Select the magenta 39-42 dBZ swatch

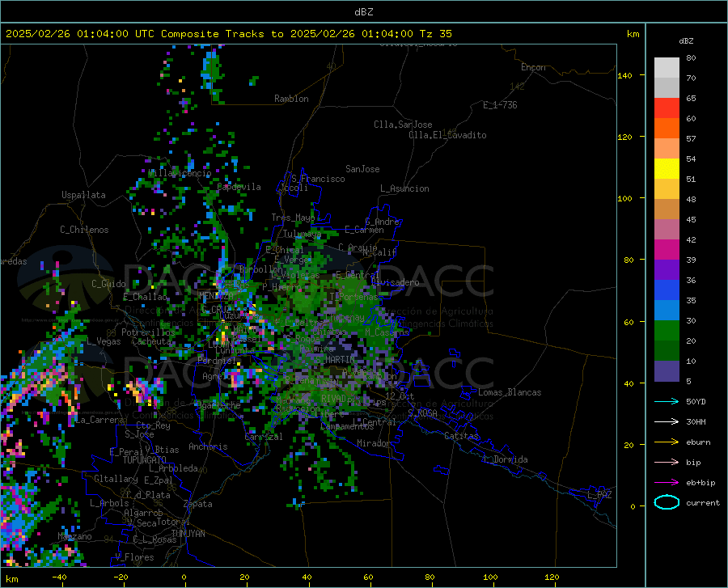667,250
